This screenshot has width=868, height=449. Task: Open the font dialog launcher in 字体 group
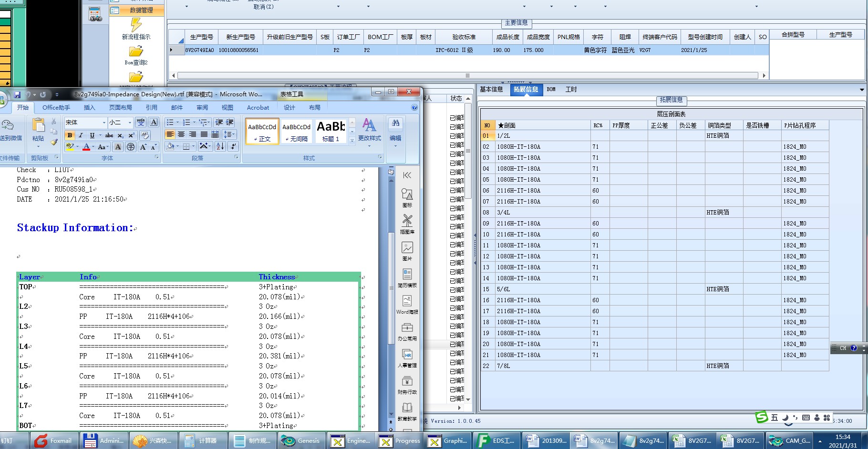[156, 157]
